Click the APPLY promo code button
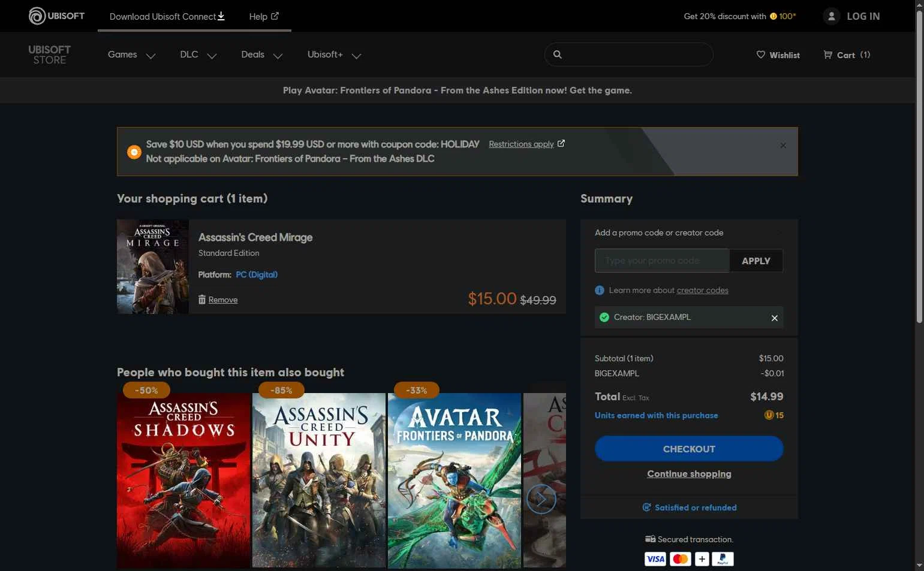The width and height of the screenshot is (924, 571). pyautogui.click(x=756, y=261)
